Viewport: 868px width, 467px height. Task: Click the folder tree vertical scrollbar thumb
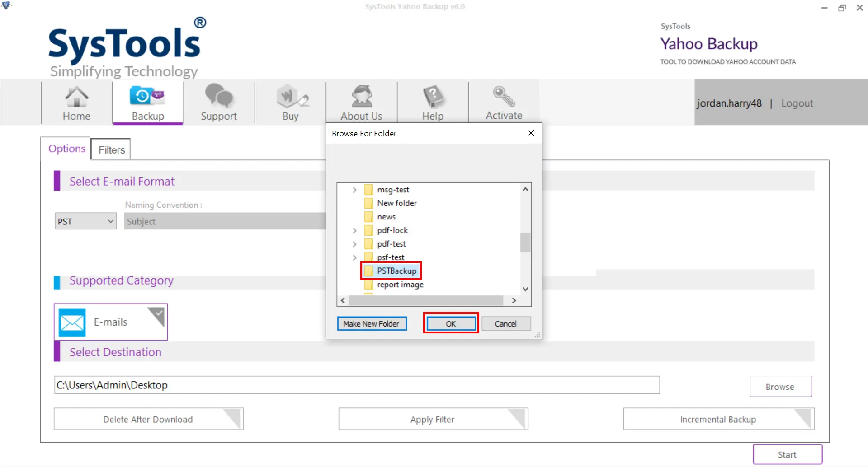point(525,242)
